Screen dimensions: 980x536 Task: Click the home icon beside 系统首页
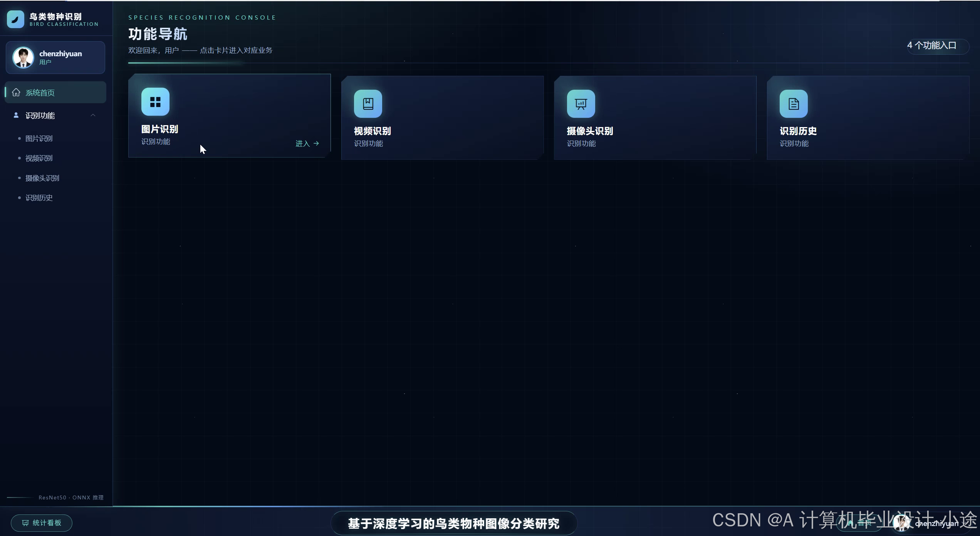pos(16,92)
